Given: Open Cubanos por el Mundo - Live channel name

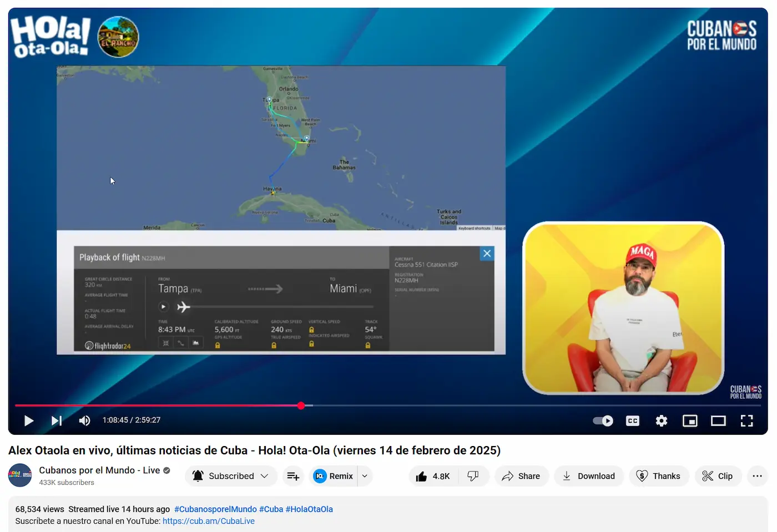Looking at the screenshot, I should (99, 470).
